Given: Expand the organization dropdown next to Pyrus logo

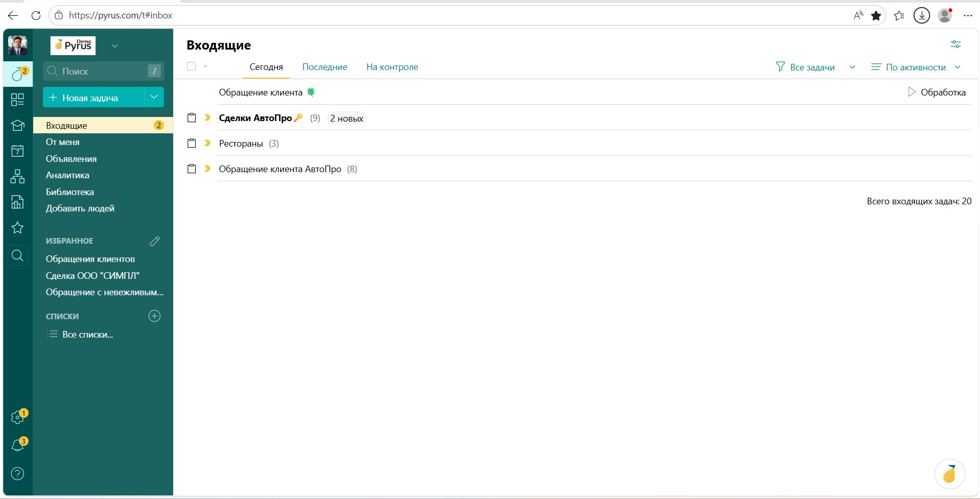Looking at the screenshot, I should 115,46.
